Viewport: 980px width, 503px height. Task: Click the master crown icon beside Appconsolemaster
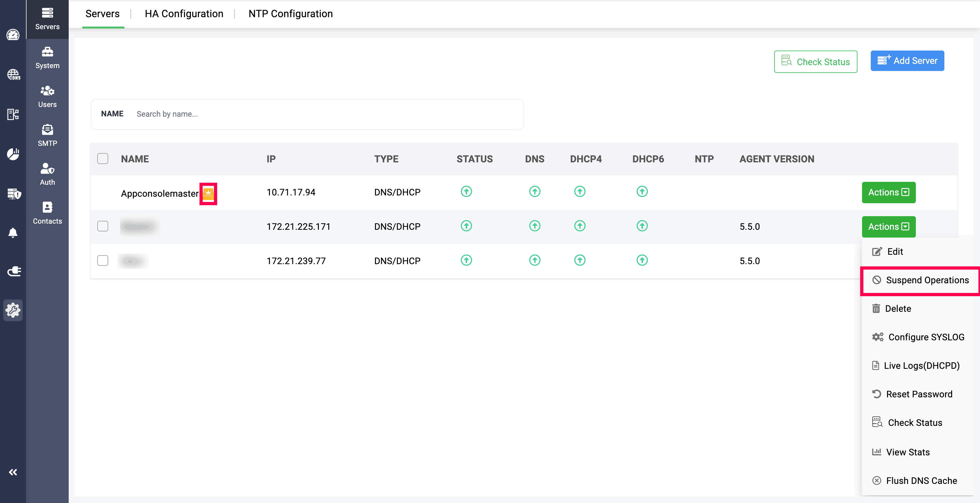(208, 194)
